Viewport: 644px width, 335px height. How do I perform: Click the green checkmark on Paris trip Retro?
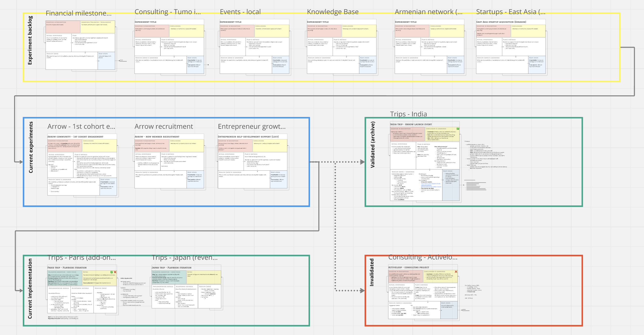(111, 272)
